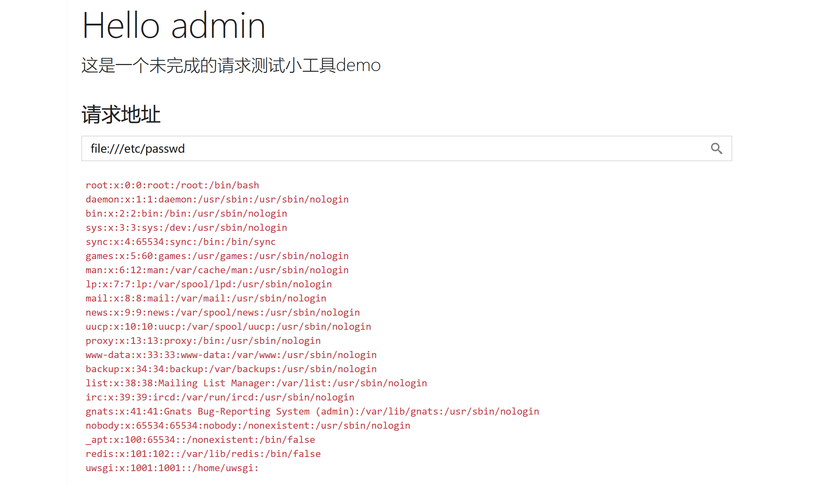Image resolution: width=832 pixels, height=504 pixels.
Task: Click the Mailing List Manager line
Action: click(256, 383)
